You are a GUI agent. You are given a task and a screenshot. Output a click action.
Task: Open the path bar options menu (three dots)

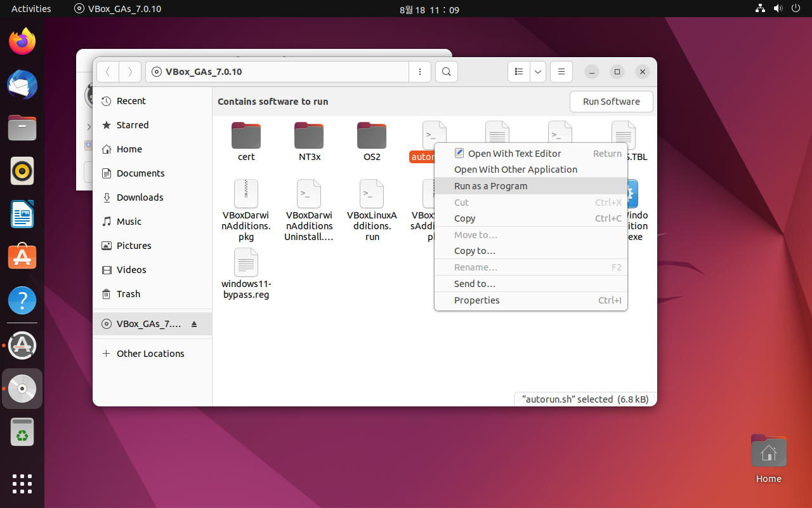click(420, 72)
